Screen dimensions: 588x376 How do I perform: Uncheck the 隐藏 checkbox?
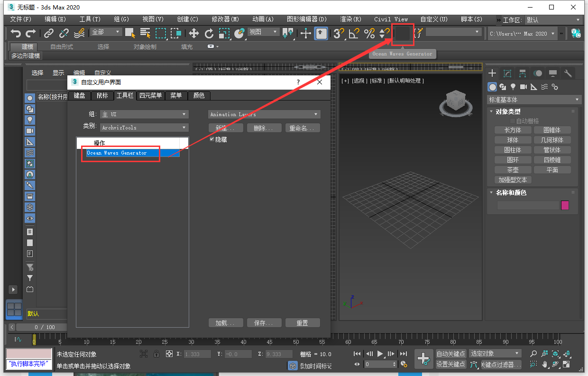[212, 139]
